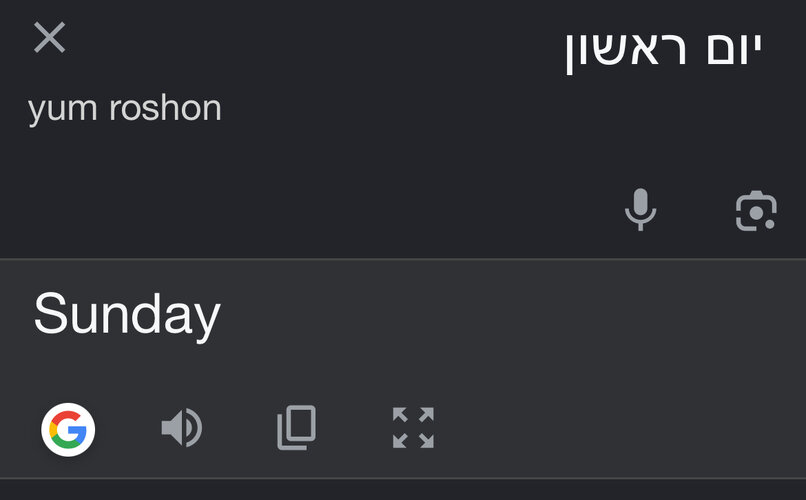The height and width of the screenshot is (500, 806).
Task: Tap the transliteration yum roshon
Action: pyautogui.click(x=125, y=109)
